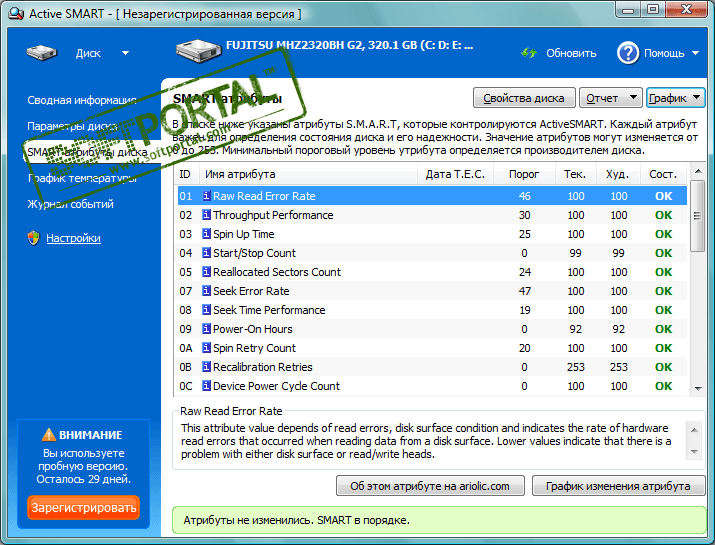Click info icon beside Reallocated Sectors Count
Viewport: 715px width, 545px height.
point(207,272)
